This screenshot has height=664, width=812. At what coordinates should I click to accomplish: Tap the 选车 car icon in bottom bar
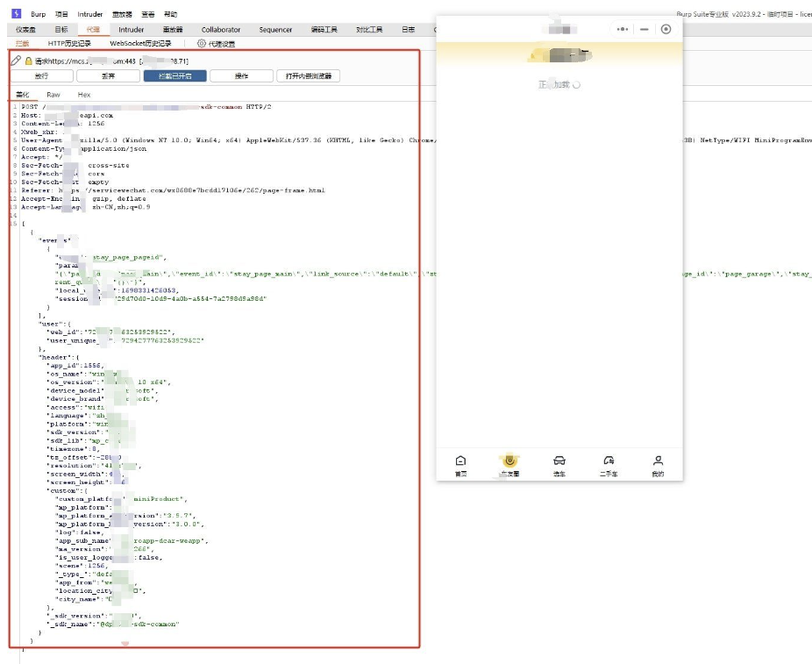tap(559, 463)
